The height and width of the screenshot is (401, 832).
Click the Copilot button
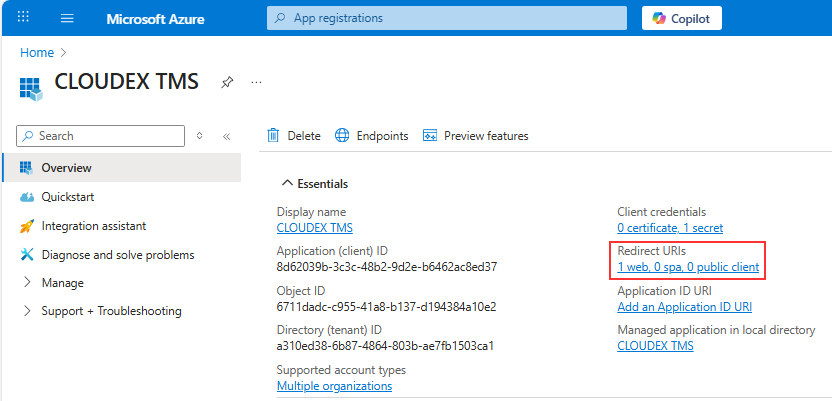pyautogui.click(x=681, y=18)
